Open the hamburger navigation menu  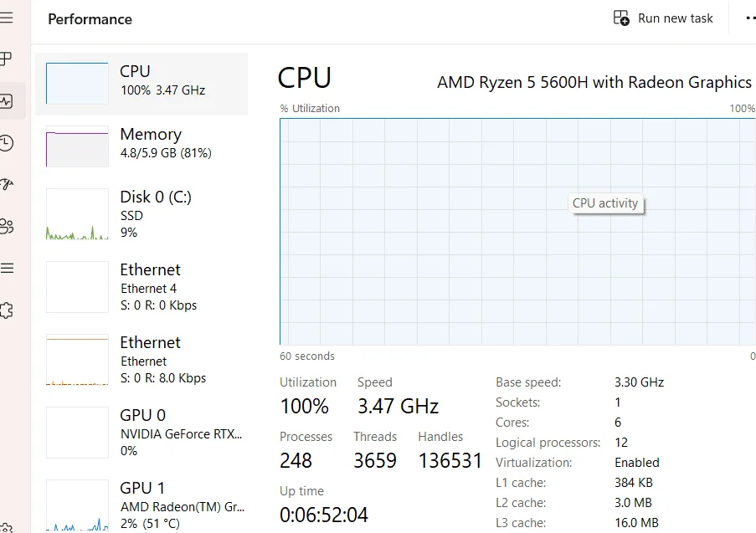click(x=6, y=18)
